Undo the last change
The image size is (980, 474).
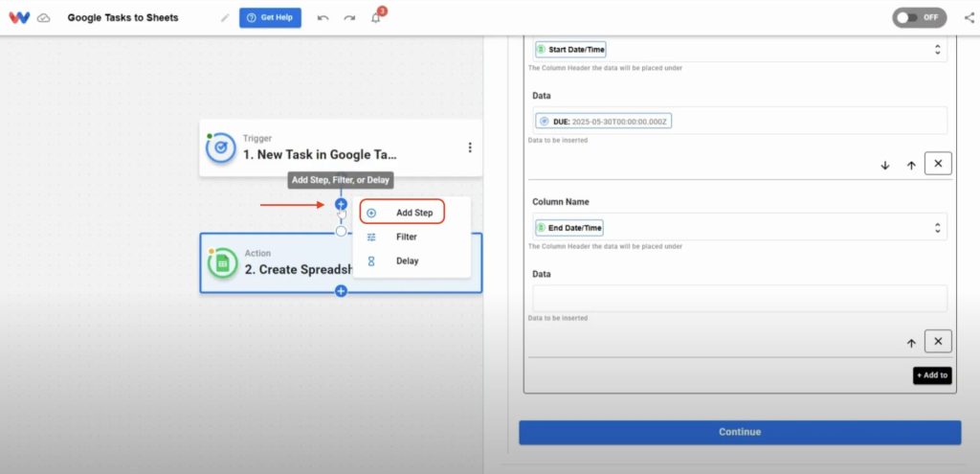point(323,18)
